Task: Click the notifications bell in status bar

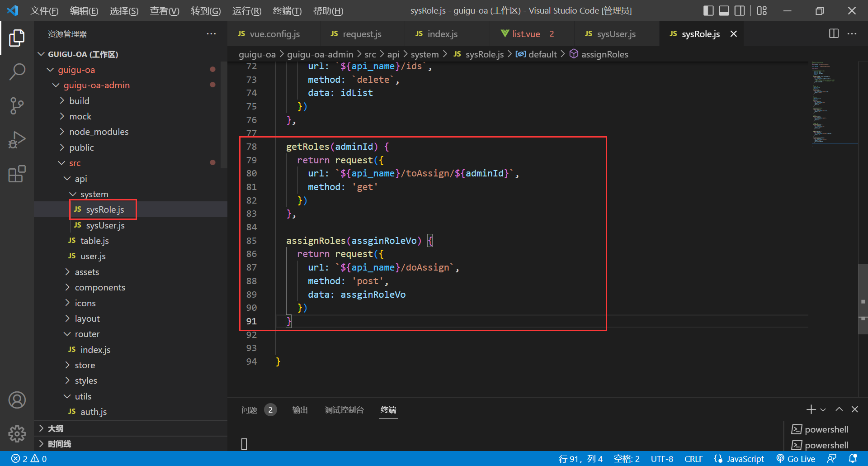Action: 853,459
